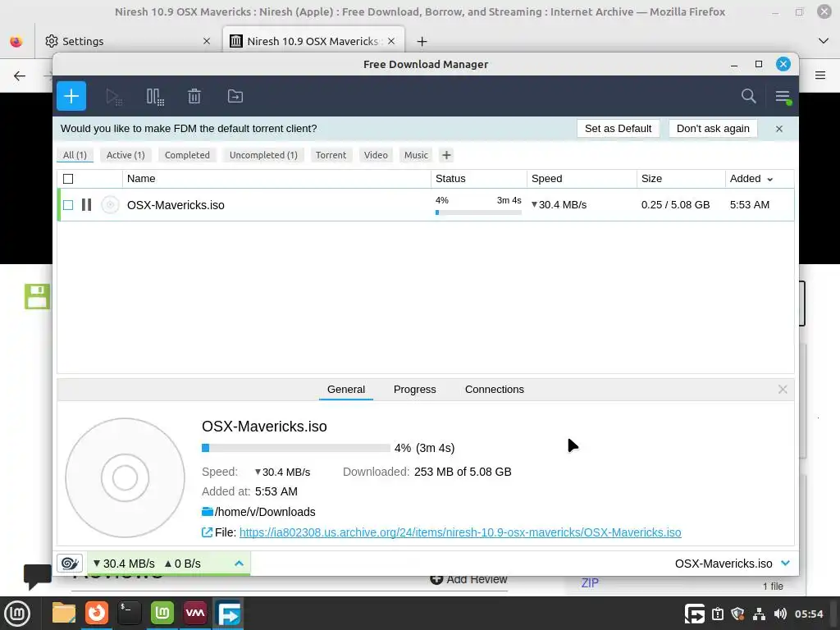
Task: Add a new tag filter with plus
Action: click(x=446, y=155)
